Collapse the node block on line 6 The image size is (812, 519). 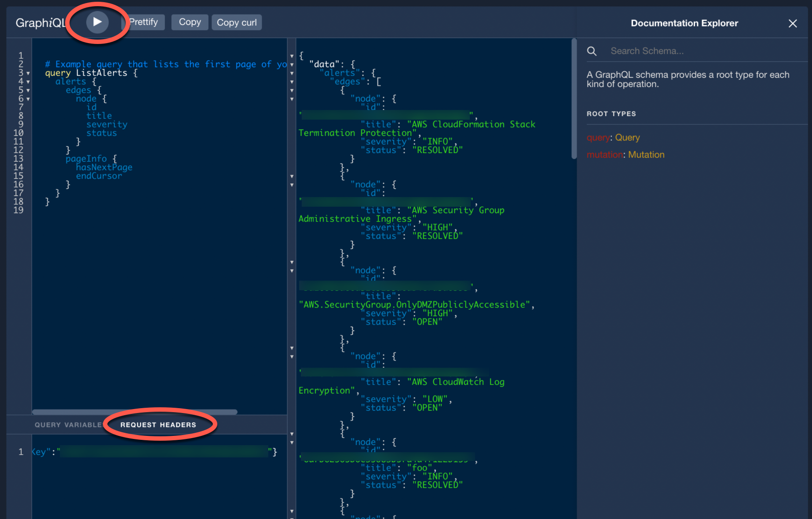[28, 99]
